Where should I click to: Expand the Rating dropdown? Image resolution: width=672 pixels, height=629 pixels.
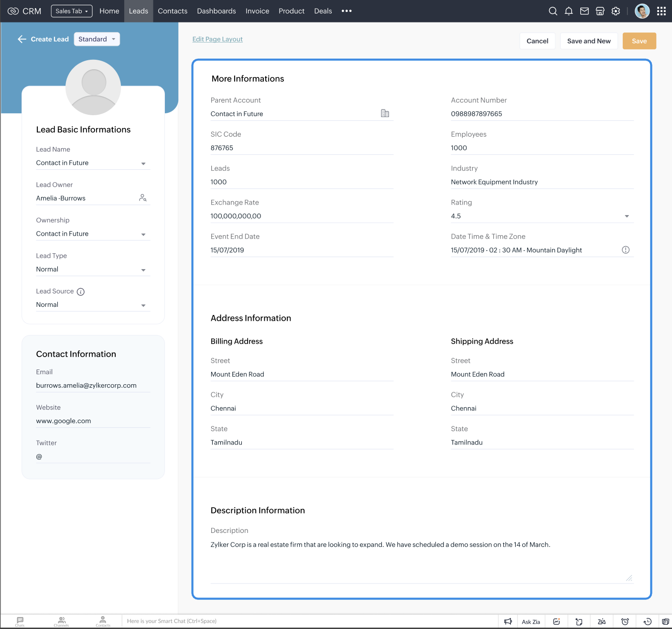pyautogui.click(x=627, y=216)
